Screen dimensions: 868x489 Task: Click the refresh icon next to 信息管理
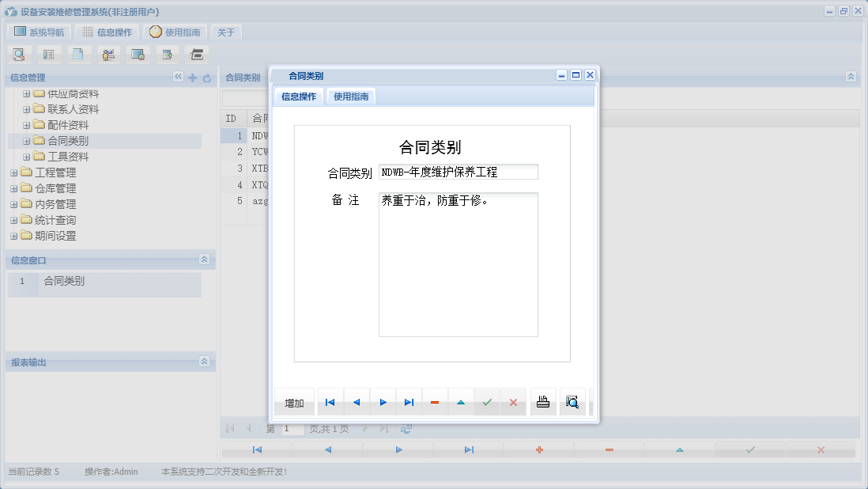(206, 78)
